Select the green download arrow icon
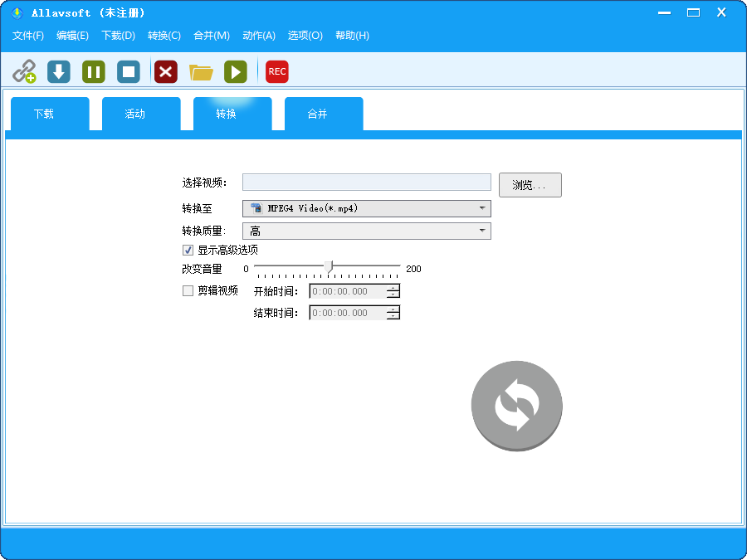The height and width of the screenshot is (560, 747). pyautogui.click(x=58, y=71)
